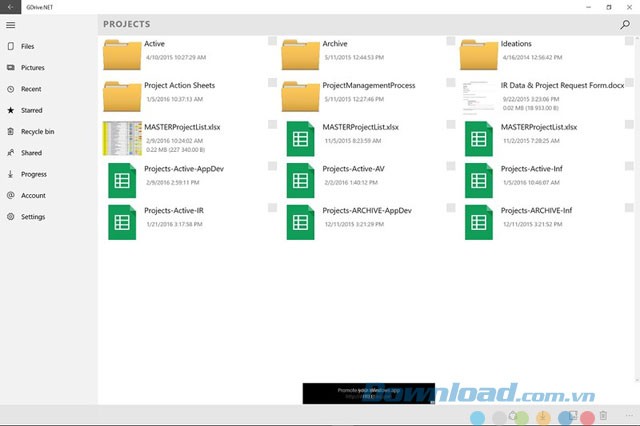Viewport: 640px width, 426px height.
Task: Check the Projects-Active-AppDev selection box
Action: point(272,166)
